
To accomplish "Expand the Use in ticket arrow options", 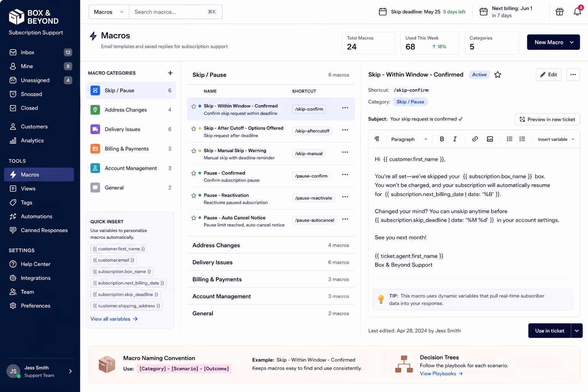I will (577, 331).
